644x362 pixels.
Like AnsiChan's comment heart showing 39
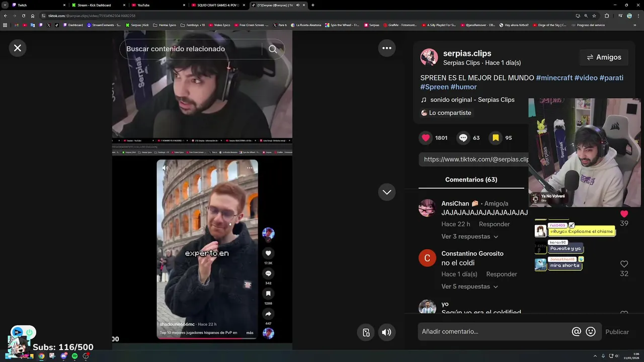(x=624, y=214)
